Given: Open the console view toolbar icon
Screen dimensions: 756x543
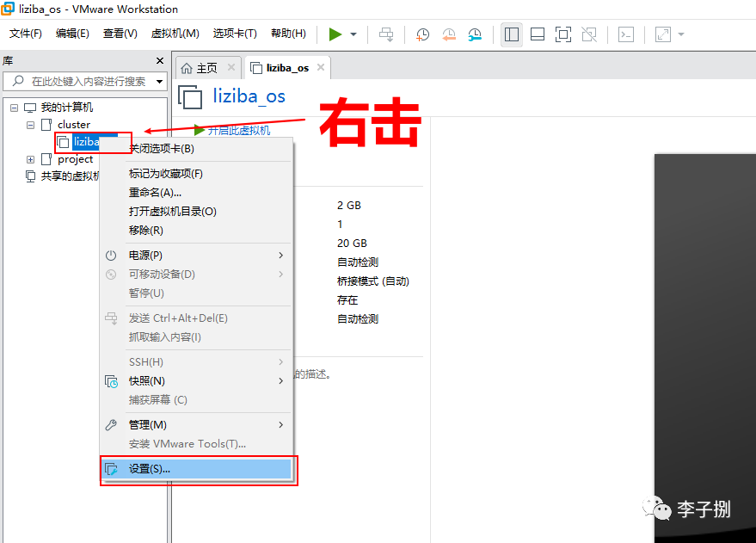Looking at the screenshot, I should click(626, 34).
